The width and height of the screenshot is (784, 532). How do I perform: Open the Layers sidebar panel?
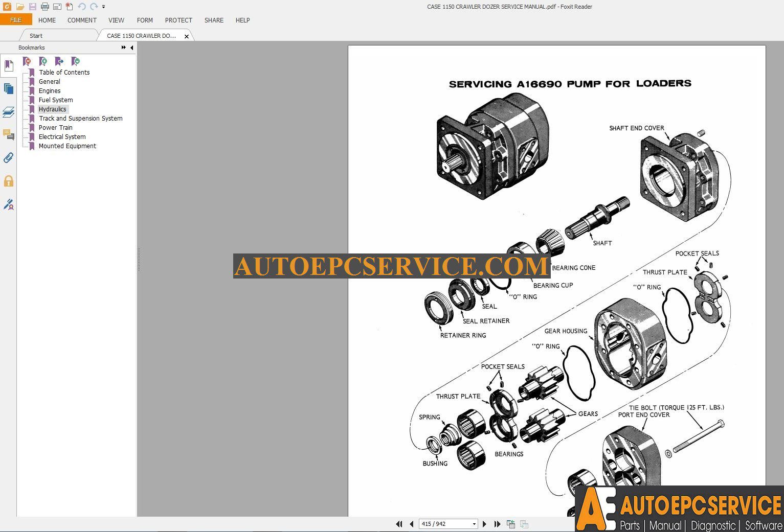coord(9,112)
